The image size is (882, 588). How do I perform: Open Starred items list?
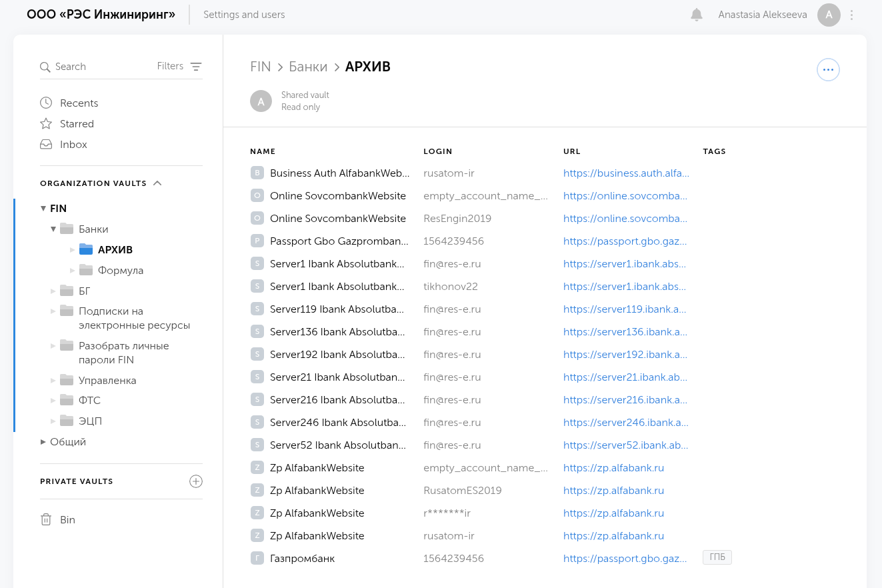pos(77,124)
